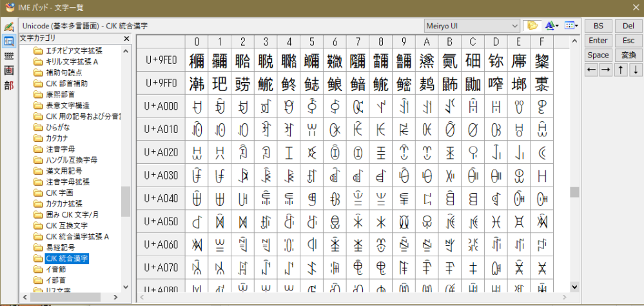Click the column header labeled A
This screenshot has width=644, height=306.
click(x=427, y=41)
